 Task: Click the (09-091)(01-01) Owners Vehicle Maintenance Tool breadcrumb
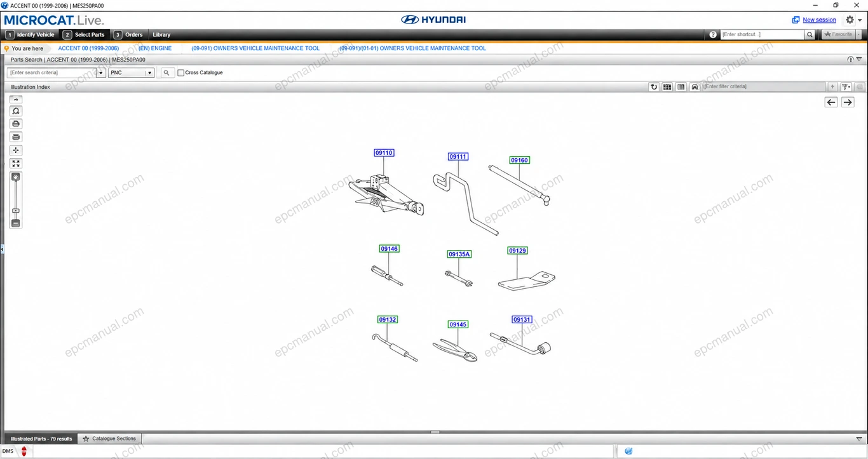[x=412, y=48]
